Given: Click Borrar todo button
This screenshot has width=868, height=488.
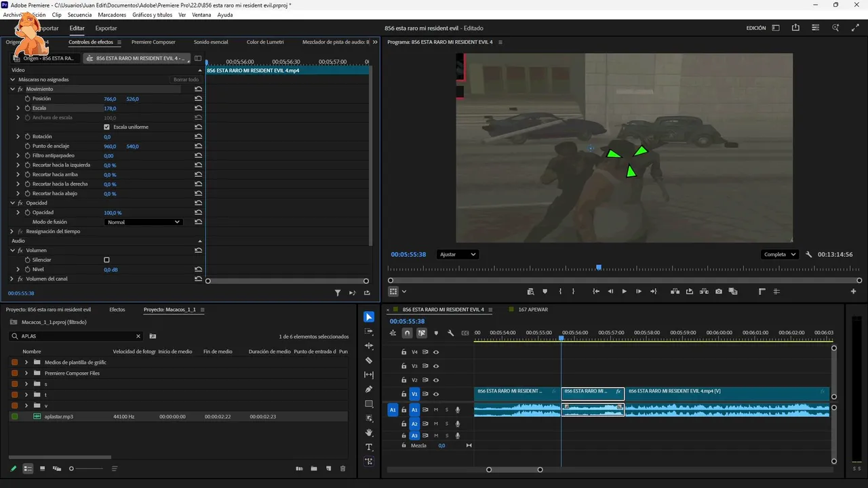Looking at the screenshot, I should 186,80.
